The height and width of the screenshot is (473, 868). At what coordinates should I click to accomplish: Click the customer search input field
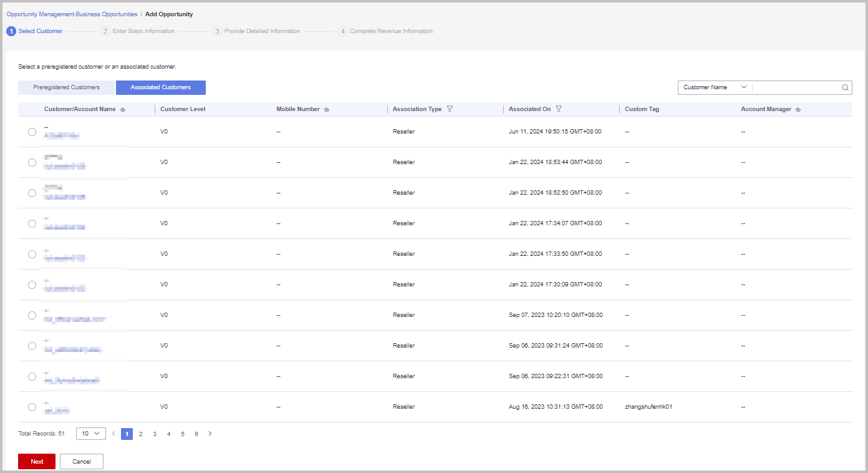796,87
